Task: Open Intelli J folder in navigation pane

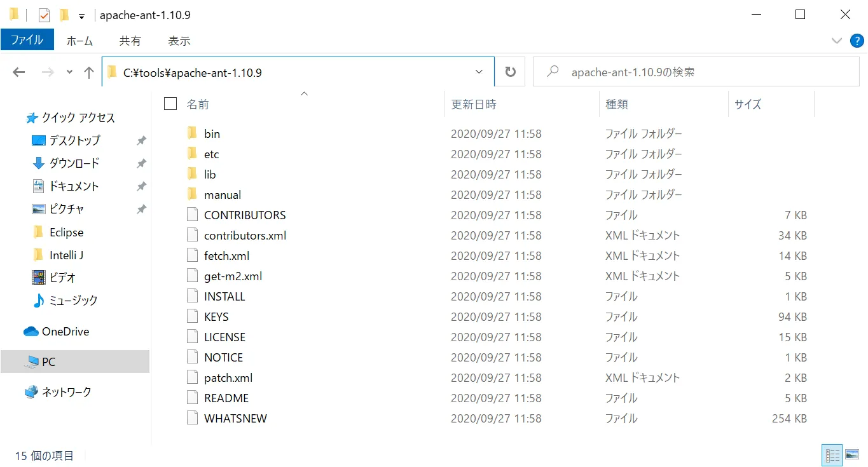Action: pyautogui.click(x=58, y=255)
